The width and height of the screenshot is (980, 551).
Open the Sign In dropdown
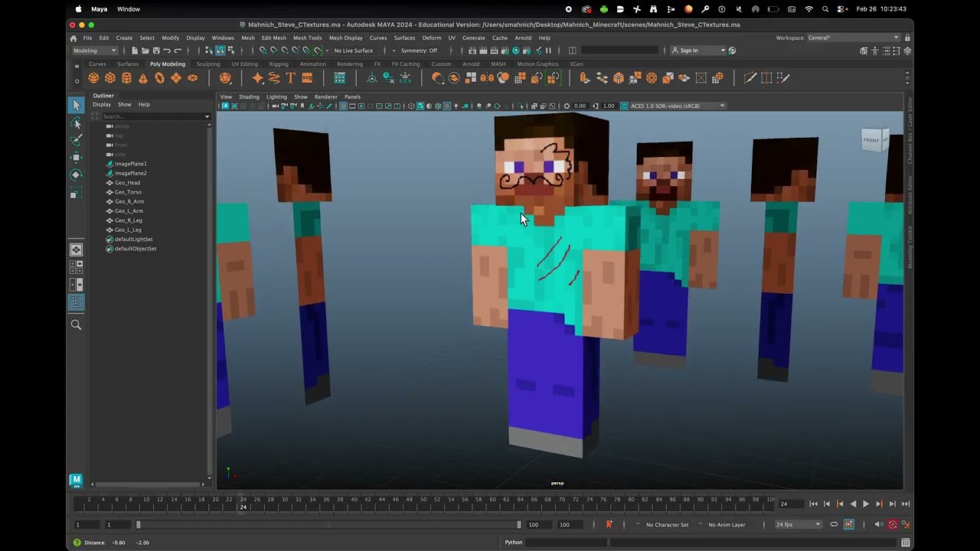(x=698, y=51)
